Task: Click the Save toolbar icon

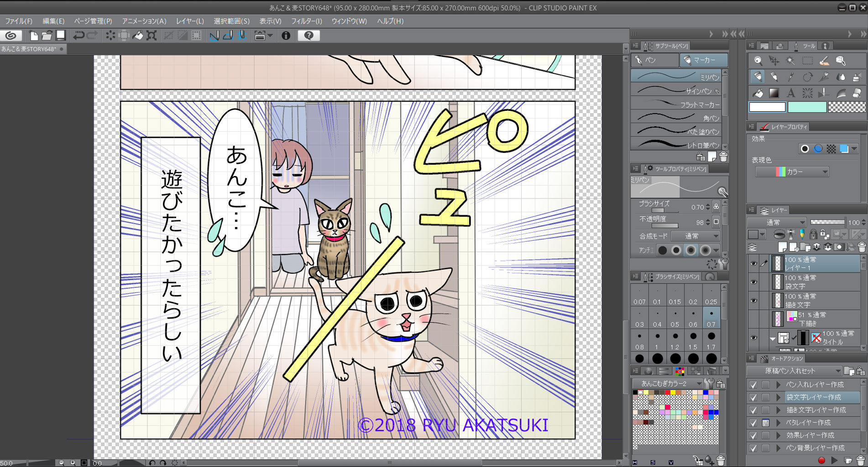Action: [x=61, y=36]
